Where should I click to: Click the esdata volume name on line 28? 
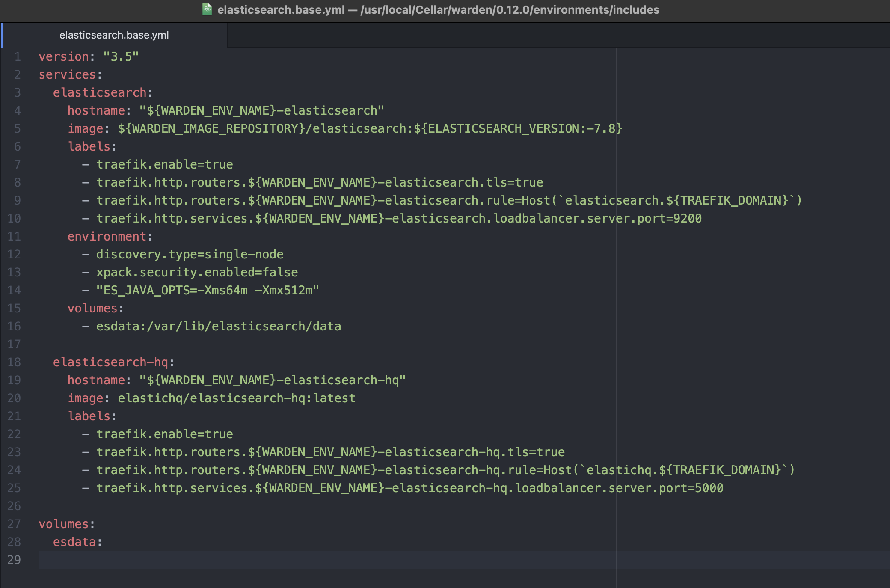click(x=76, y=541)
